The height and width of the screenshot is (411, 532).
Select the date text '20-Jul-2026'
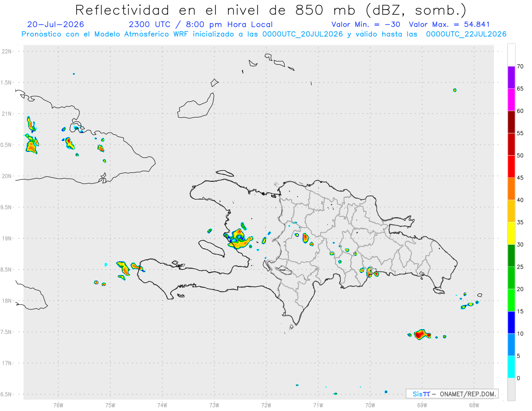click(x=55, y=24)
